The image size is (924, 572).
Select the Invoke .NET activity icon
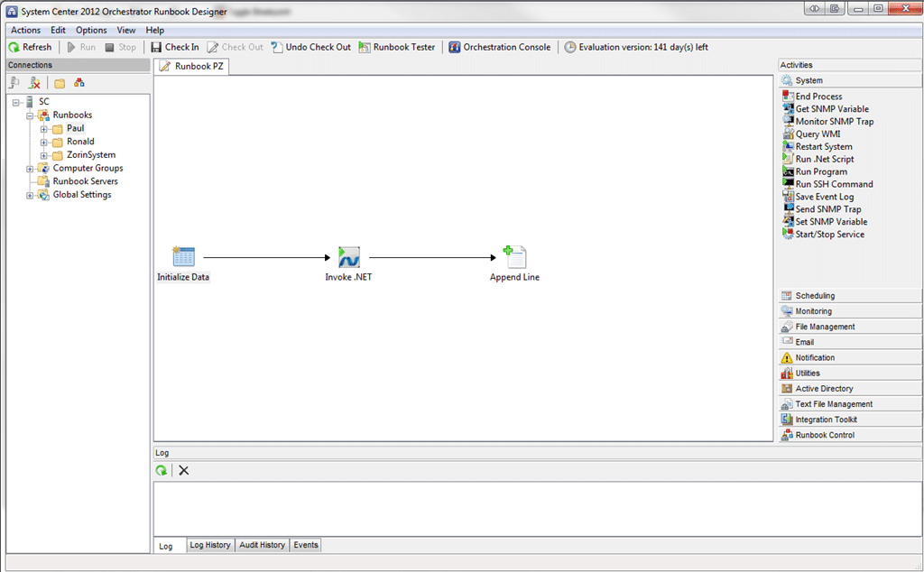tap(348, 257)
